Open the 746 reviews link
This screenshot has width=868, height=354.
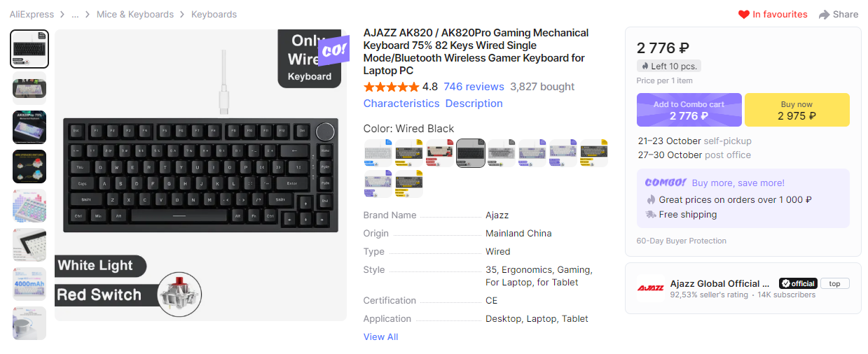click(474, 87)
